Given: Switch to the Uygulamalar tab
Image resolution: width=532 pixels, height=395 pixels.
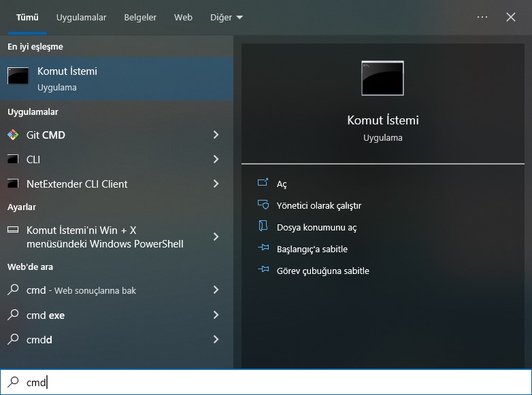Looking at the screenshot, I should [81, 18].
